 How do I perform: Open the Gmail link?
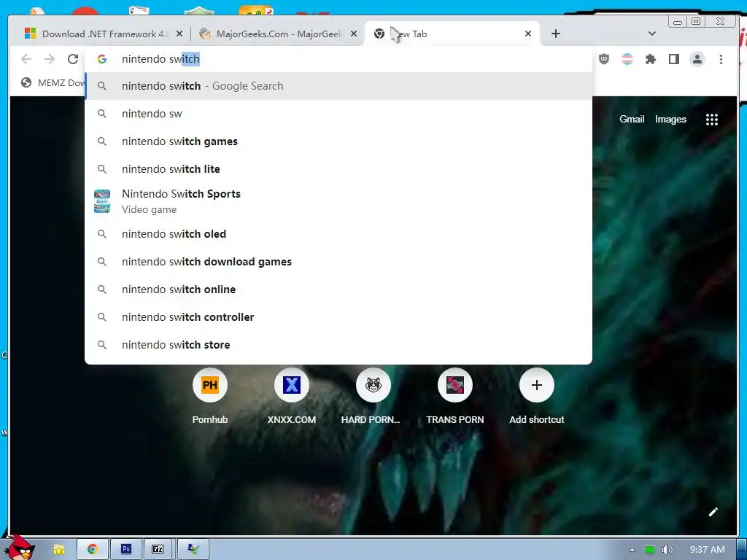point(632,120)
